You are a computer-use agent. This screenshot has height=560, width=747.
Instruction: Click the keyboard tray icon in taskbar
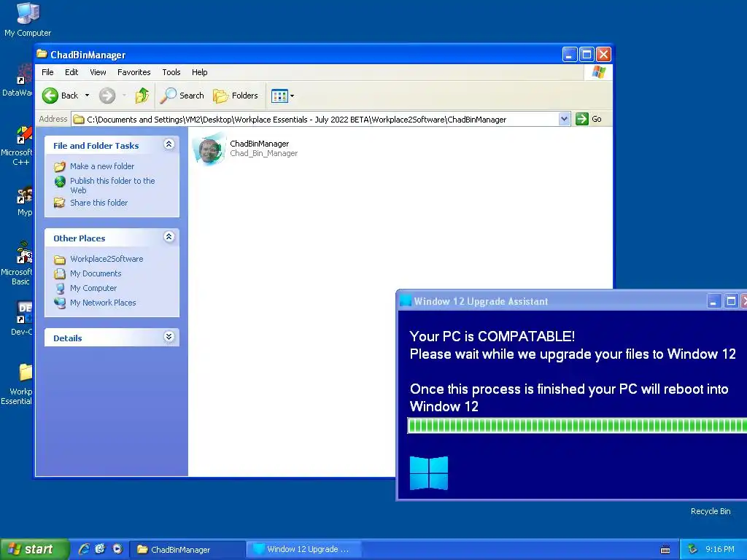(x=665, y=550)
